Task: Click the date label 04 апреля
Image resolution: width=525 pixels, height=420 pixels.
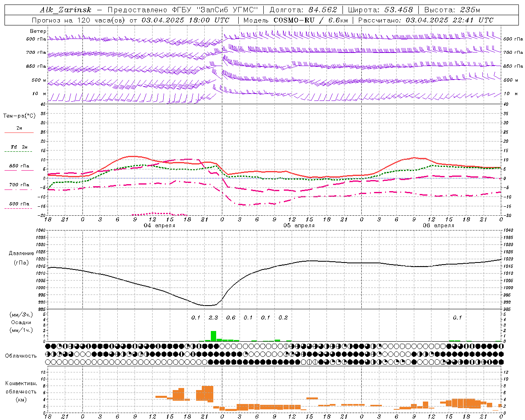Action: (159, 226)
